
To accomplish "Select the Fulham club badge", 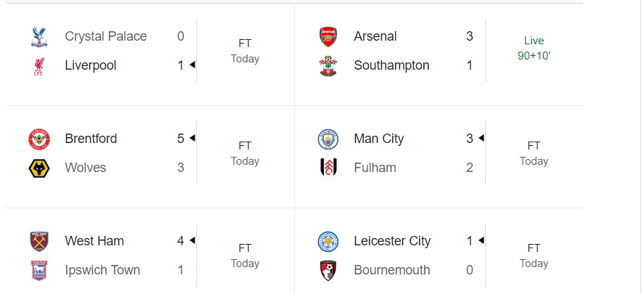I will point(328,168).
